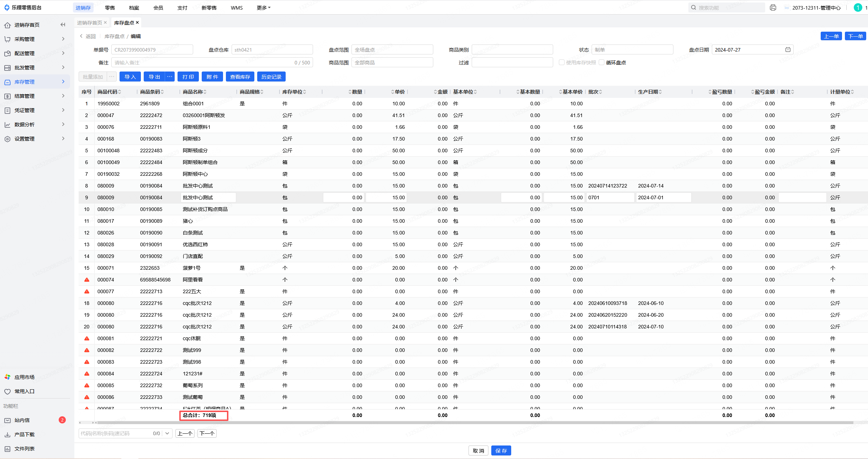Open the WMS top menu
Image resolution: width=868 pixels, height=459 pixels.
237,8
